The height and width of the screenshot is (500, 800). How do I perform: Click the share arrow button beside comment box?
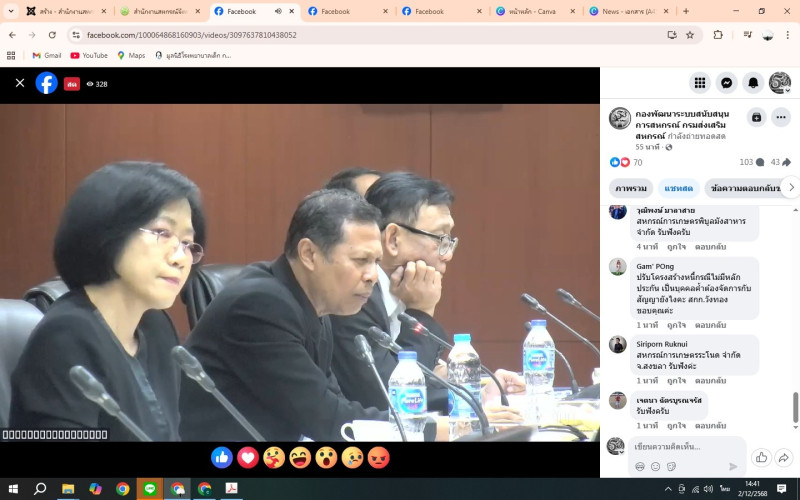[x=784, y=457]
